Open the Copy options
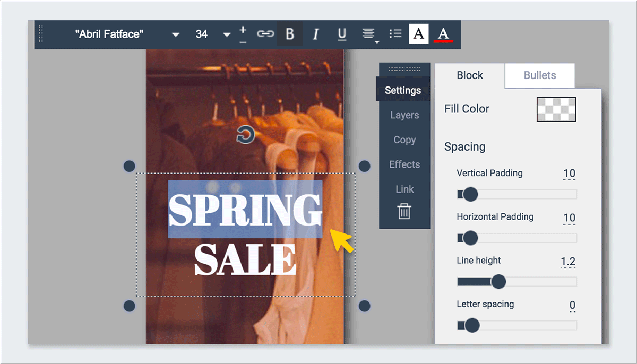Screen dimensions: 637x364 click(404, 140)
